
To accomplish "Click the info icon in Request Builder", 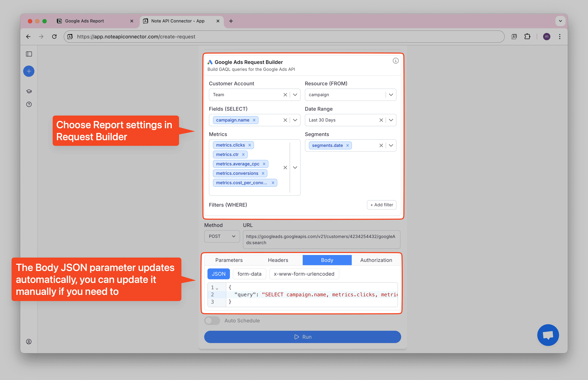I will [395, 61].
